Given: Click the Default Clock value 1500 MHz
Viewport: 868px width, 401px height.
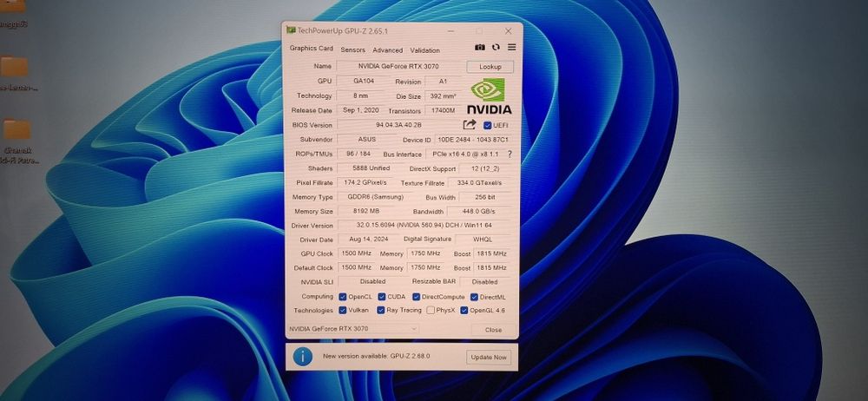Looking at the screenshot, I should tap(356, 267).
